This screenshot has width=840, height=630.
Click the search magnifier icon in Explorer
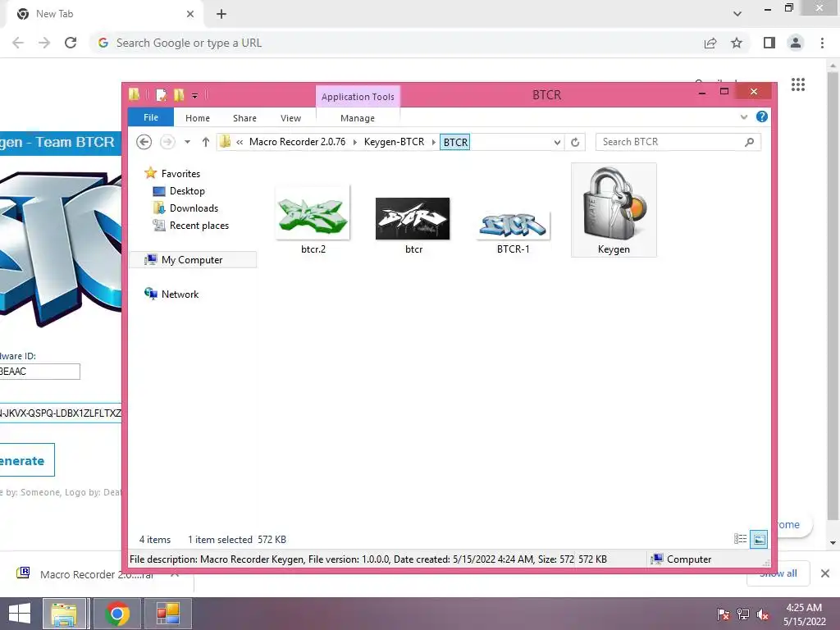[x=749, y=142]
